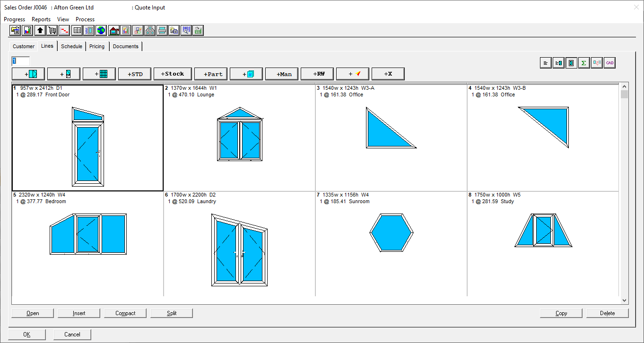Click the Gantt schedule chart icon

(x=64, y=31)
